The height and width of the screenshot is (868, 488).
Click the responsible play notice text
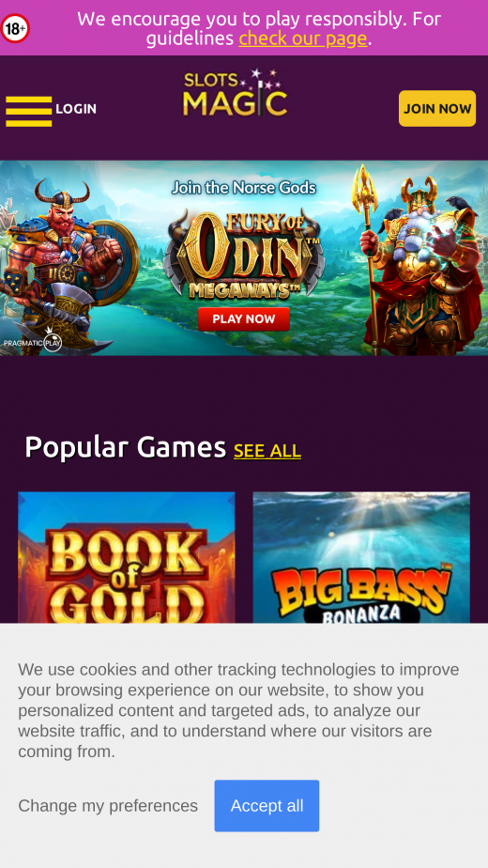coord(258,28)
